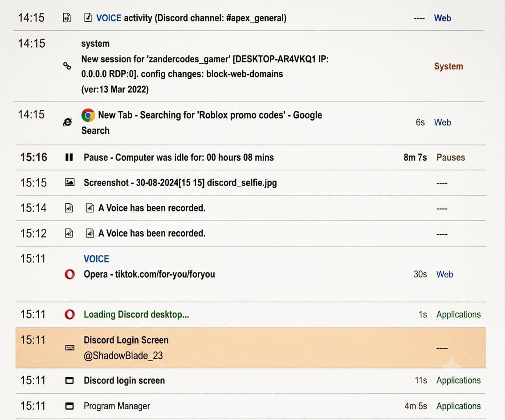
Task: Open the System category link
Action: point(448,66)
